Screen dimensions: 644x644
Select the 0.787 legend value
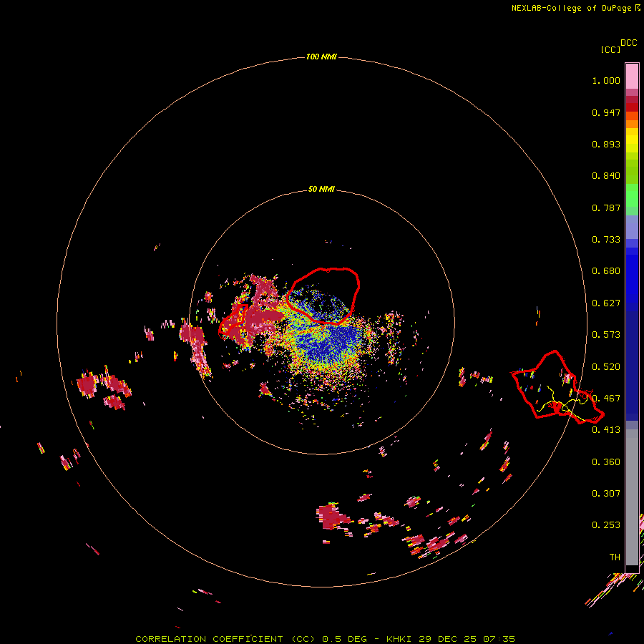point(606,208)
